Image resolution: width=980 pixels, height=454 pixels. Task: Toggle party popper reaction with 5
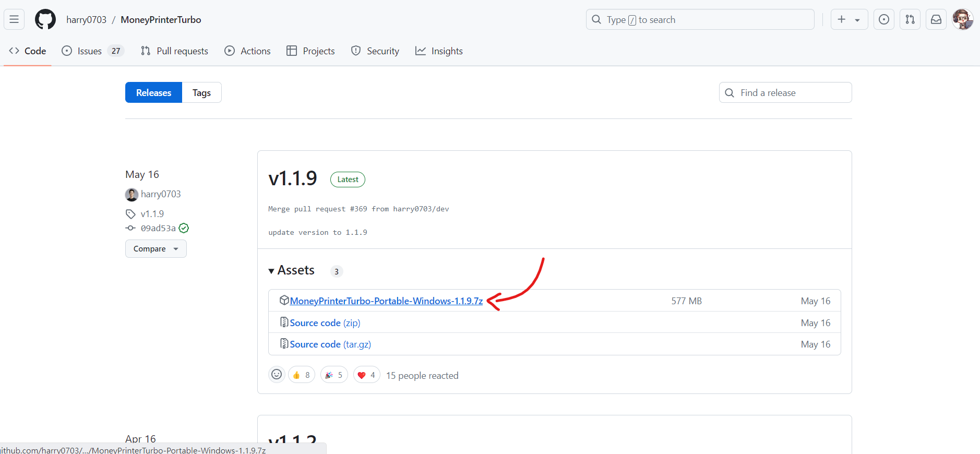click(334, 375)
